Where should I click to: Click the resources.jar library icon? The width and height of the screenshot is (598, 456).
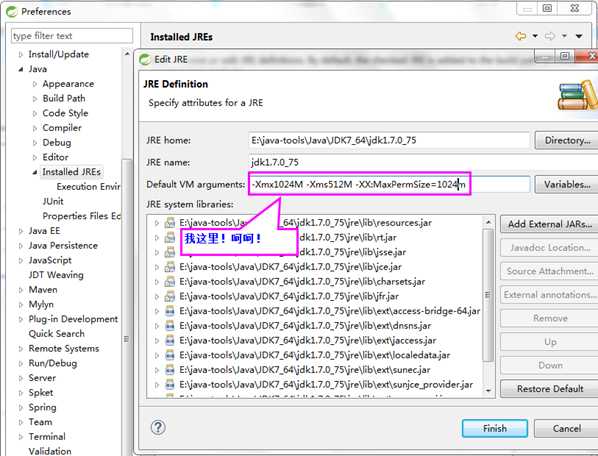pyautogui.click(x=169, y=223)
